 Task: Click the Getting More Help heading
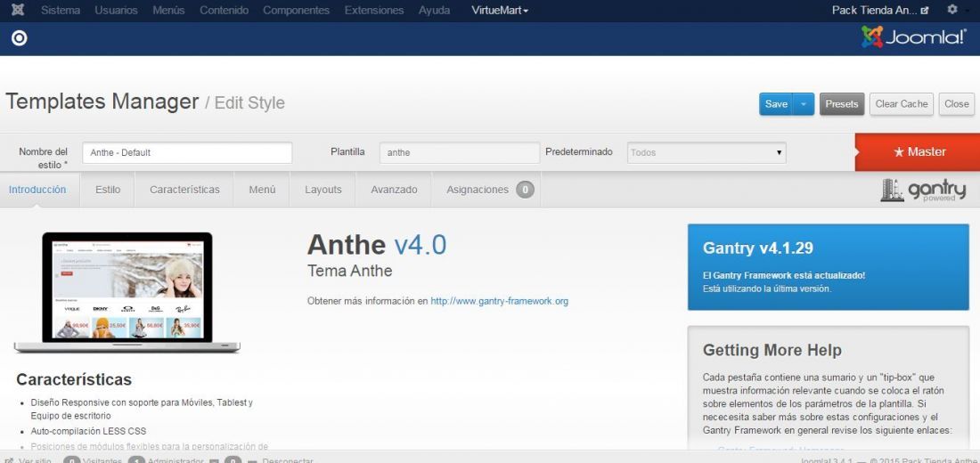tap(772, 350)
